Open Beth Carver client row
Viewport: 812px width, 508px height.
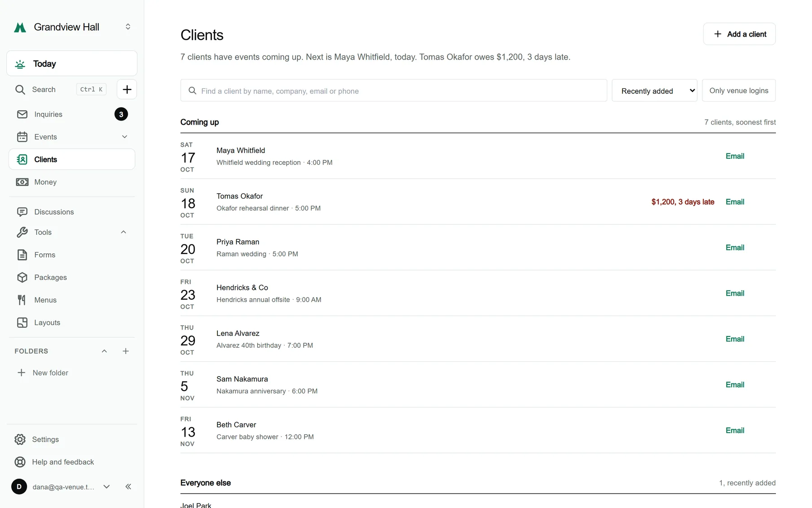click(x=478, y=430)
